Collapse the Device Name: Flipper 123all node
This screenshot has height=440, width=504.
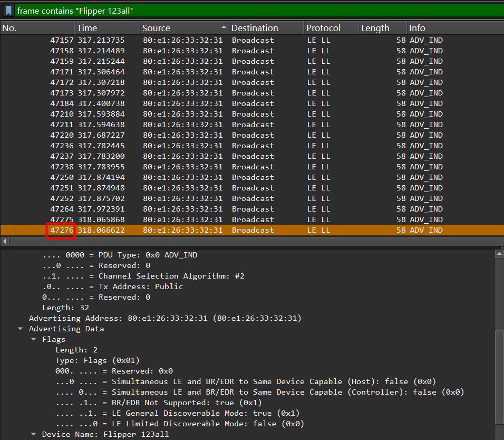pos(34,434)
